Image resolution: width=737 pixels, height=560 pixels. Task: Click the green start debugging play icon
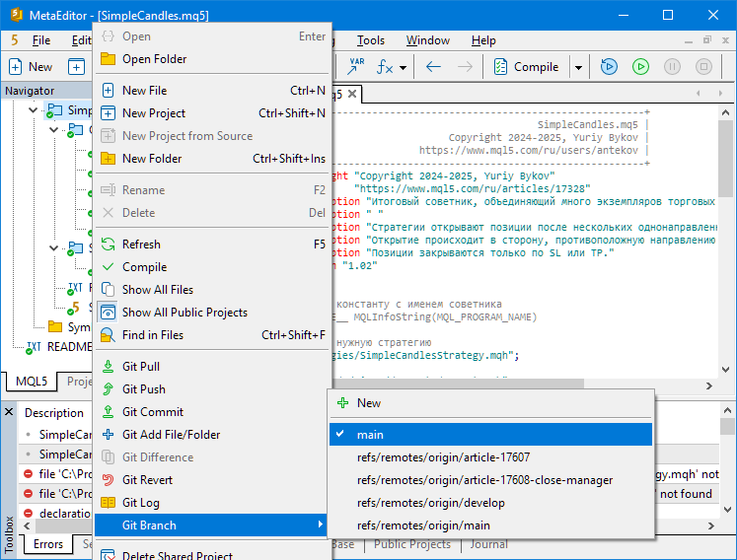pos(640,67)
